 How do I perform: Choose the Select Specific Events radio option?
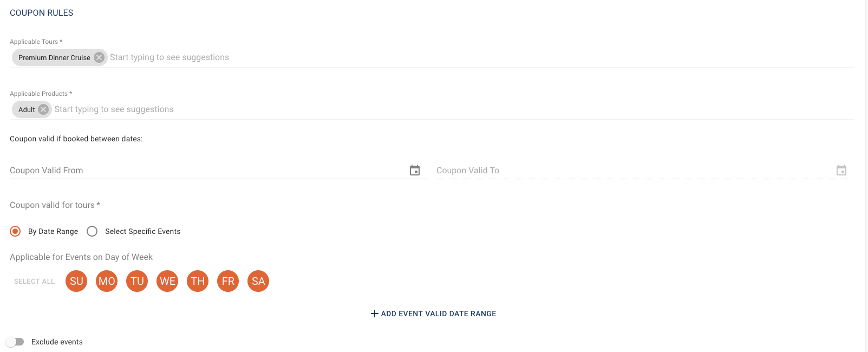point(92,231)
